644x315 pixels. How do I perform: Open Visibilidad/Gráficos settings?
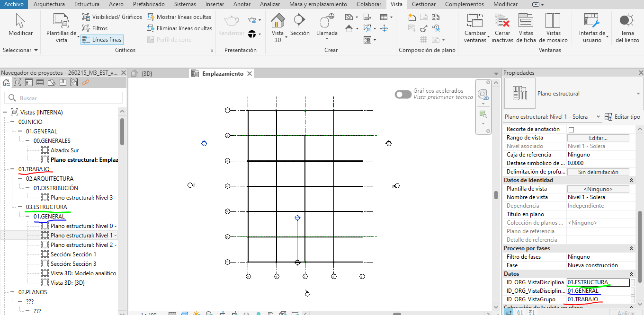click(x=112, y=17)
